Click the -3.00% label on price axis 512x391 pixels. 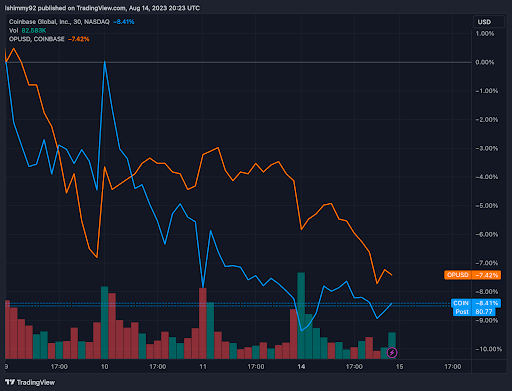487,148
